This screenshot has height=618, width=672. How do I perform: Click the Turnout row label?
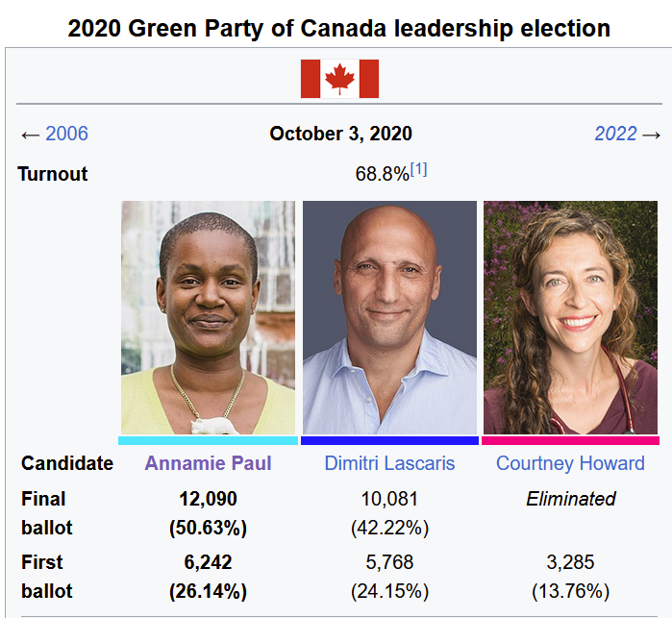pos(52,174)
